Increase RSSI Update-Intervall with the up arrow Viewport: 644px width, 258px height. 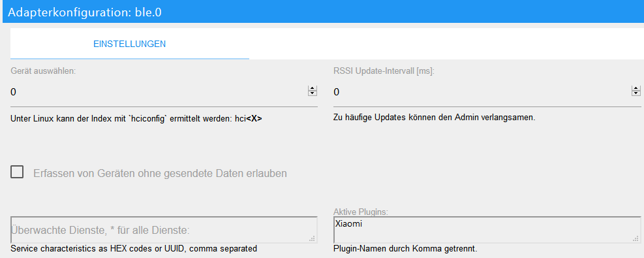pyautogui.click(x=636, y=89)
